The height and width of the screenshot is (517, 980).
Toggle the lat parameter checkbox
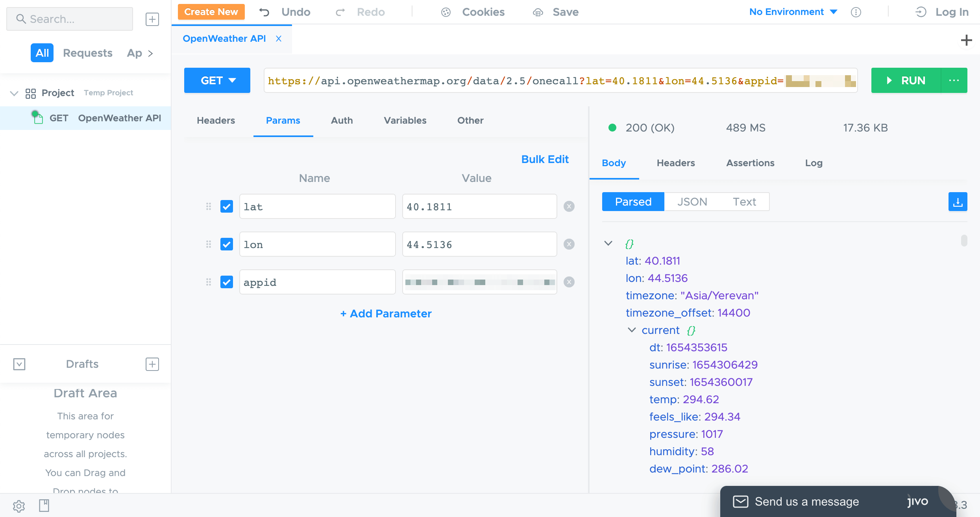pyautogui.click(x=227, y=206)
